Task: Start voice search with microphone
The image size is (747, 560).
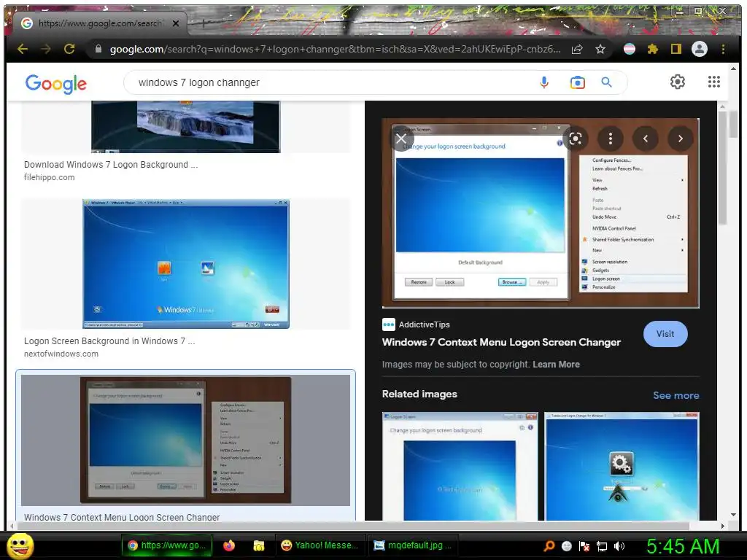Action: pyautogui.click(x=544, y=82)
